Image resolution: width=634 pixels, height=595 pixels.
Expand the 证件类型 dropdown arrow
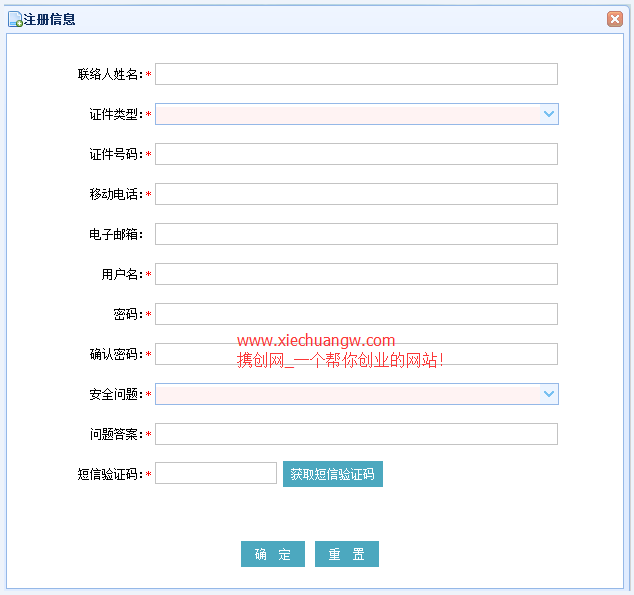point(549,114)
